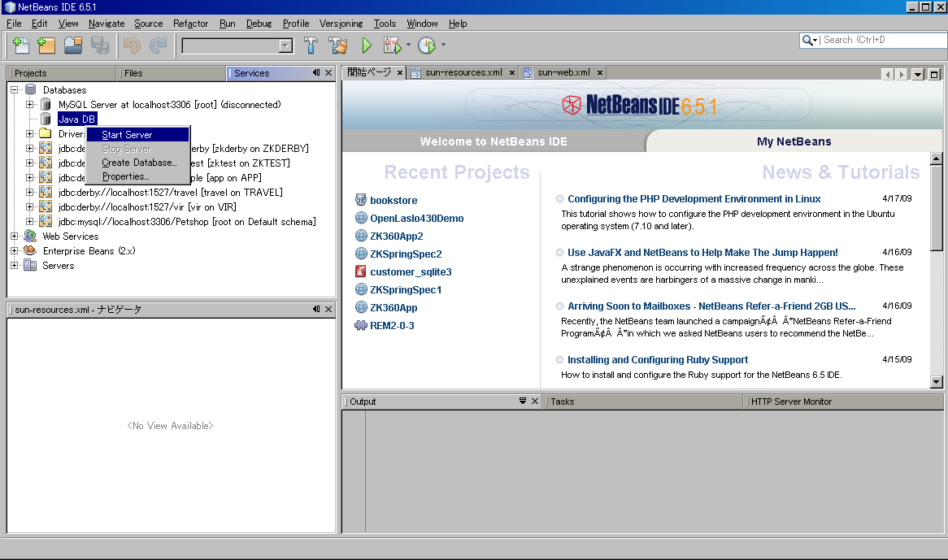Click the REM2-0-3 project icon
Screen dimensions: 948x560
click(x=361, y=326)
